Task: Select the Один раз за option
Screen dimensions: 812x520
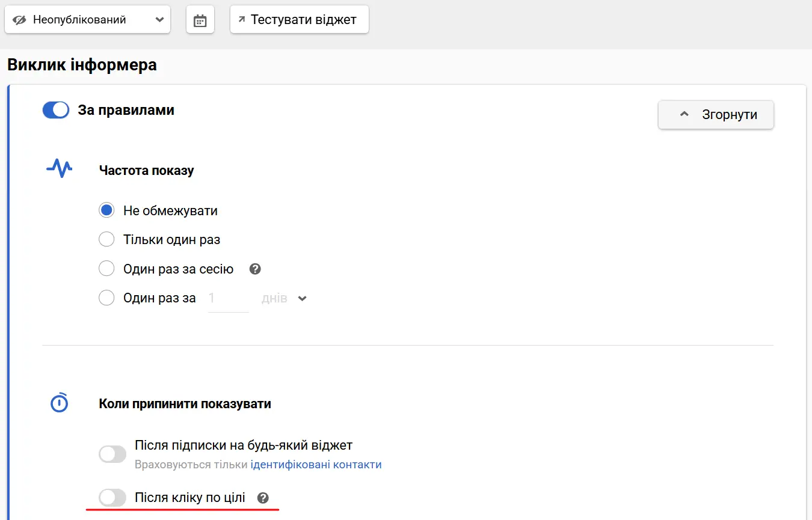Action: (x=106, y=298)
